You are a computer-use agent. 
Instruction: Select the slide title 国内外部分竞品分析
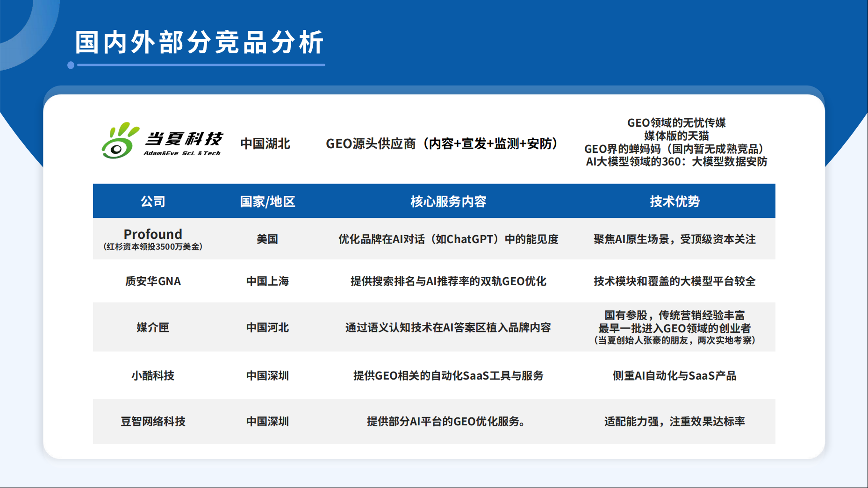tap(200, 43)
